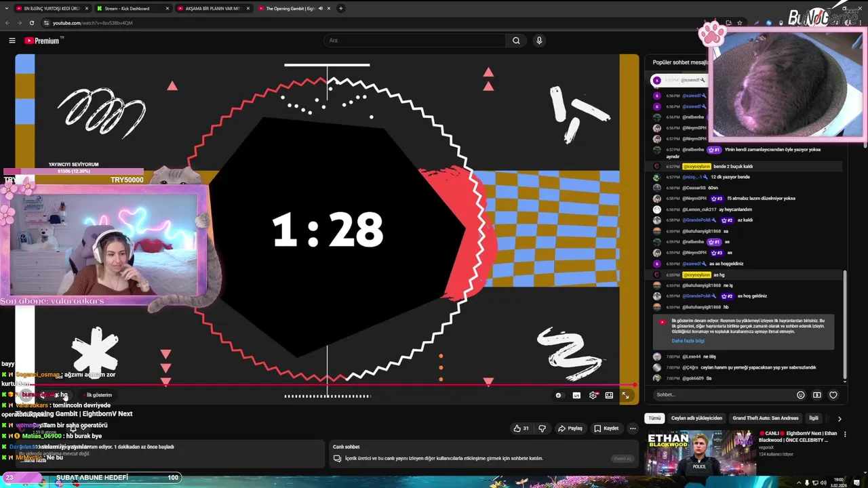
Task: Click @ceyceylann highlighted name at 6:57PM
Action: [x=696, y=166]
